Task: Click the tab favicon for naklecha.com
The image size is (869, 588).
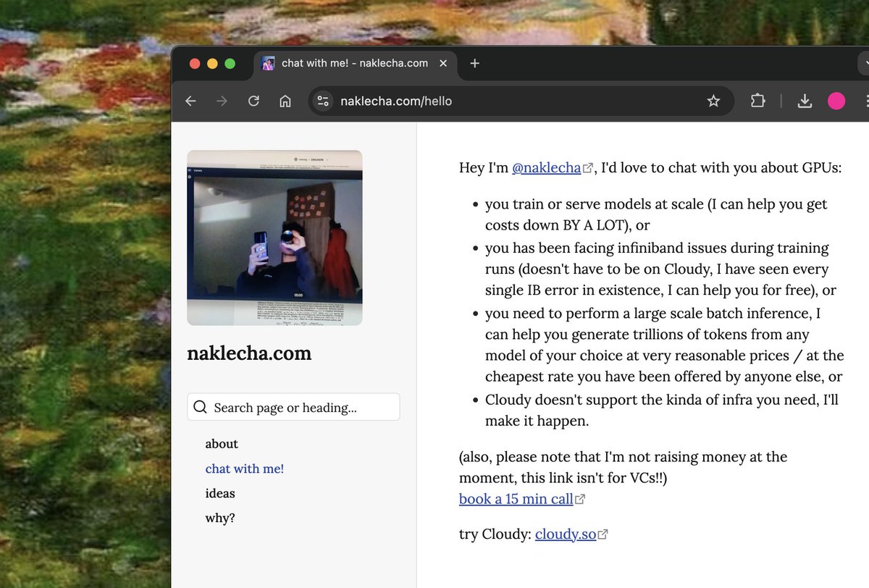Action: pyautogui.click(x=268, y=63)
